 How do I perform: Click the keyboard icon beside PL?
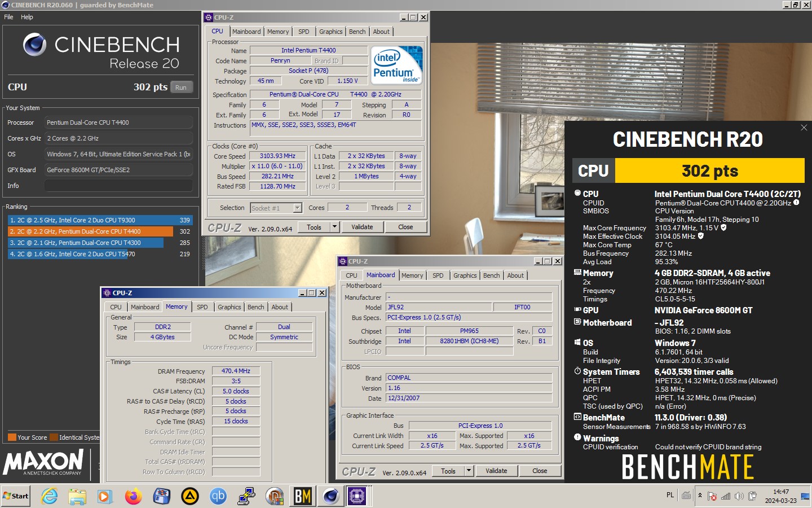686,496
